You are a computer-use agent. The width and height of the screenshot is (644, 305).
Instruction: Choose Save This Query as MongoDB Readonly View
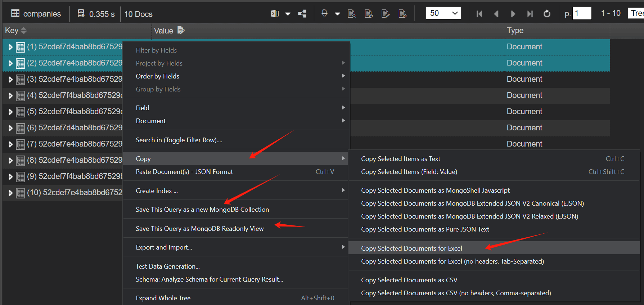pyautogui.click(x=236, y=228)
